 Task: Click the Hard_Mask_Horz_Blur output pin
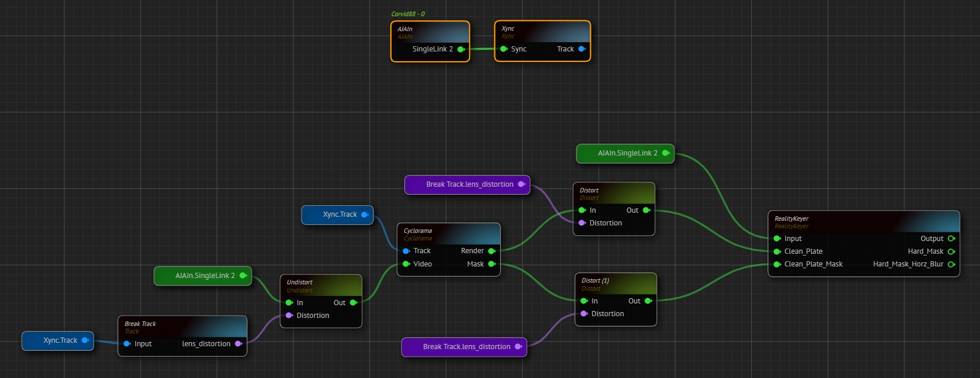tap(951, 264)
